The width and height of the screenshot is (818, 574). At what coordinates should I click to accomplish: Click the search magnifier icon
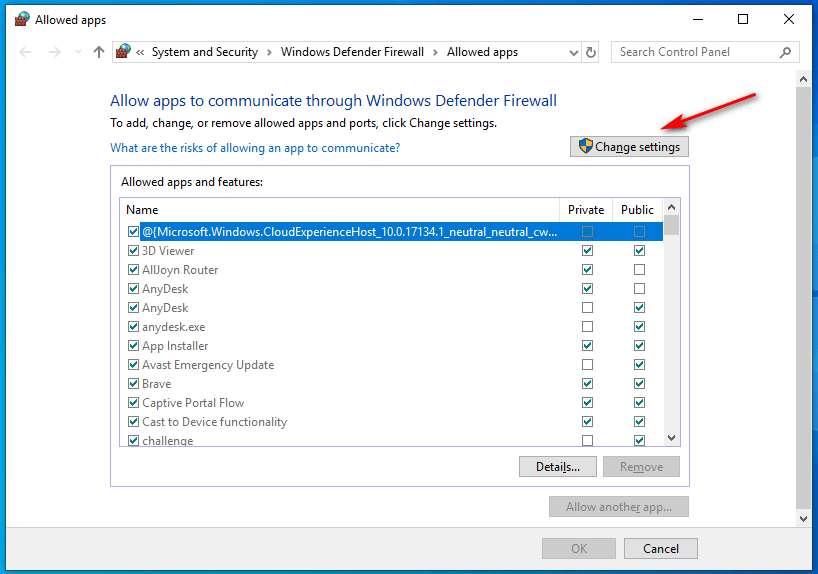tap(786, 52)
